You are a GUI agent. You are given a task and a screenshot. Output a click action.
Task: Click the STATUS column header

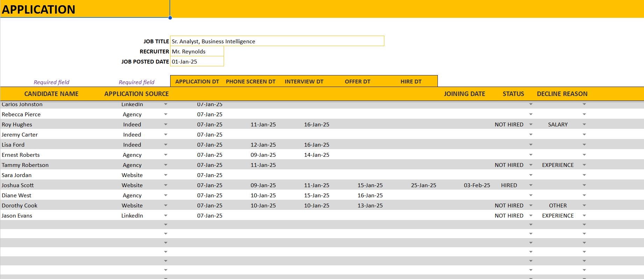point(513,94)
